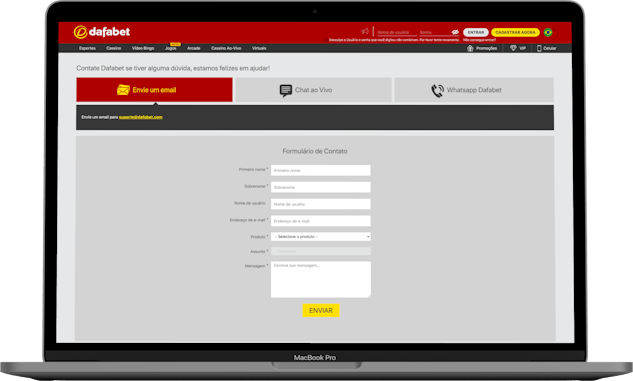
Task: Expand the Assunto dropdown
Action: 321,251
